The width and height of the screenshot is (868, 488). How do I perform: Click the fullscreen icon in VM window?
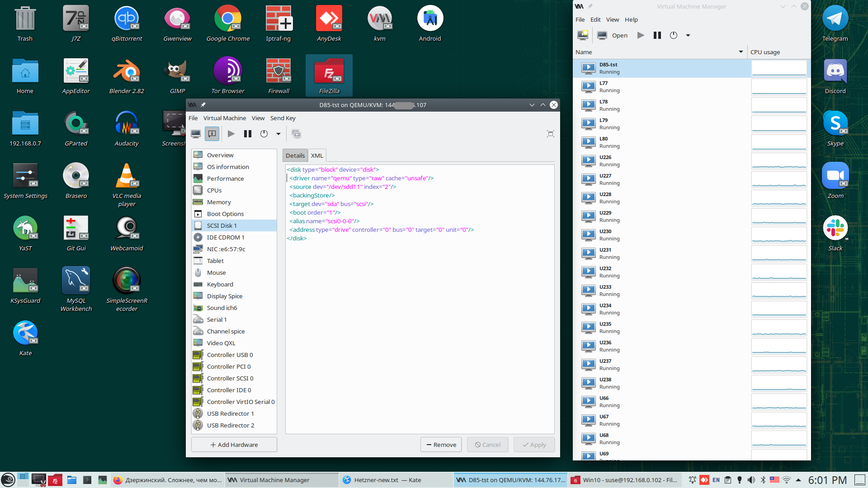coord(550,134)
